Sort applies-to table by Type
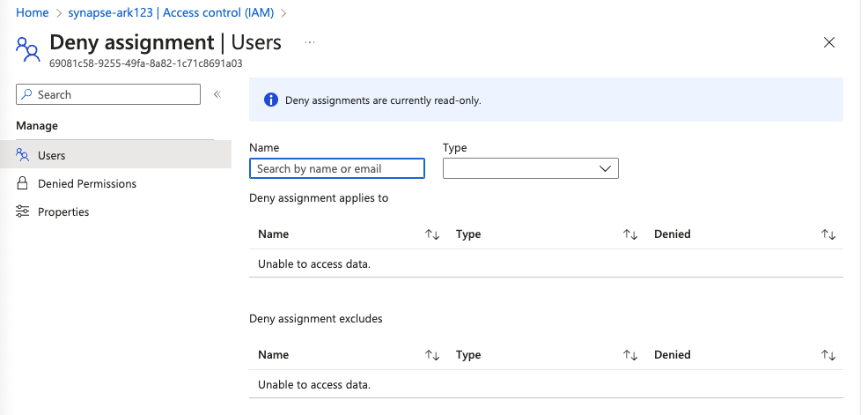This screenshot has height=415, width=868. click(629, 234)
